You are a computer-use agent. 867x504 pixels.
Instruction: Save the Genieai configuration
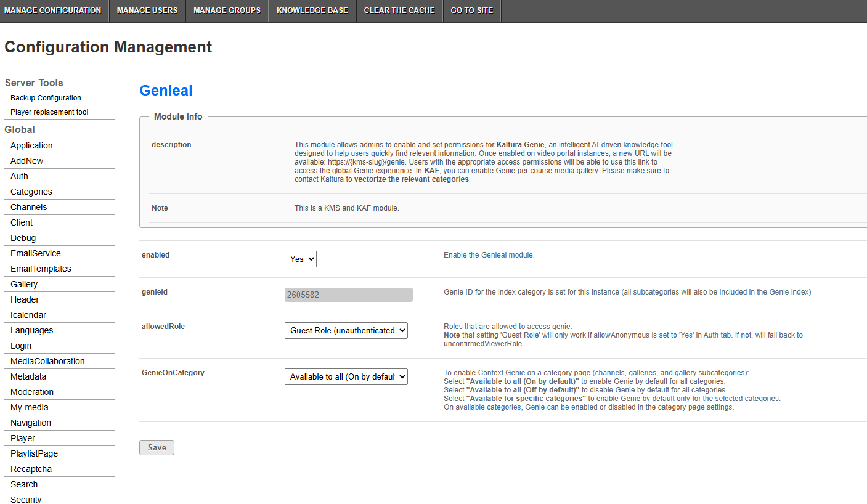coord(157,447)
